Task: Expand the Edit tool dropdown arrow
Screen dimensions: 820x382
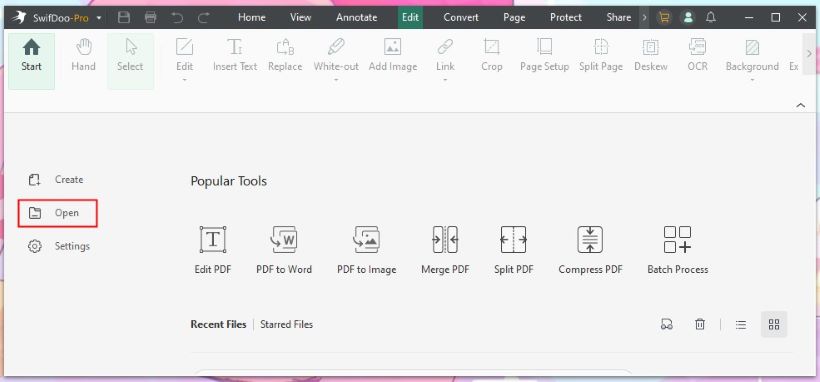Action: point(184,81)
